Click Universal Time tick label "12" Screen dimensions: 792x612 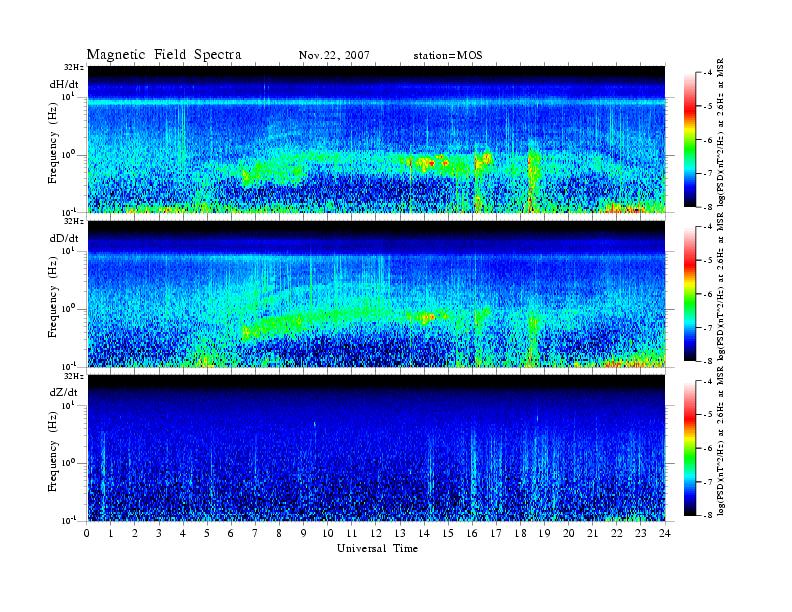pos(376,534)
